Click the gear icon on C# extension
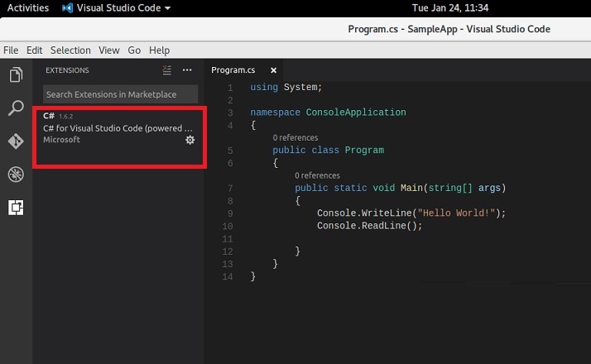The width and height of the screenshot is (591, 364). pyautogui.click(x=190, y=141)
